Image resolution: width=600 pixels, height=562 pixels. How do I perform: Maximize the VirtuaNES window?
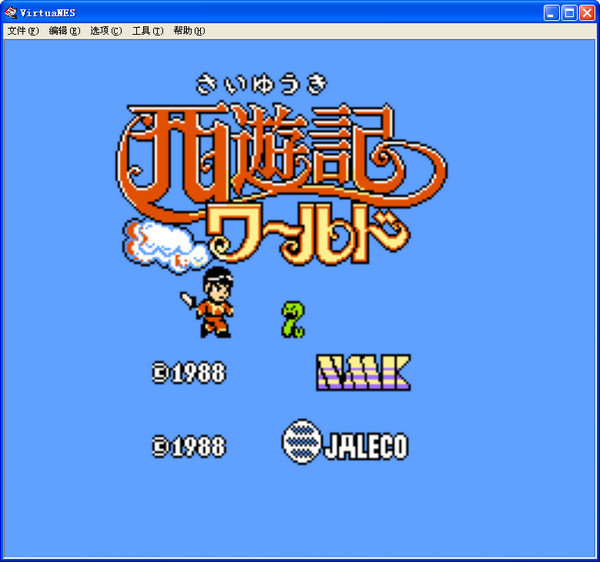(569, 13)
